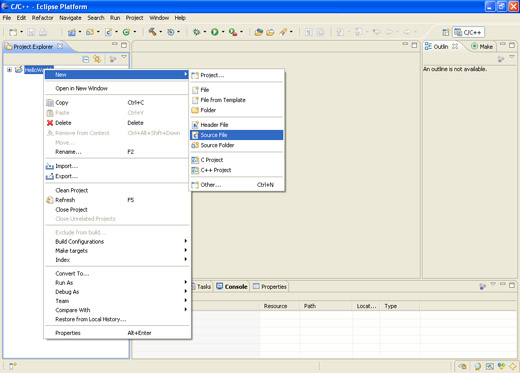Image resolution: width=520 pixels, height=373 pixels.
Task: Minimize the Project Explorer panel
Action: coord(114,44)
